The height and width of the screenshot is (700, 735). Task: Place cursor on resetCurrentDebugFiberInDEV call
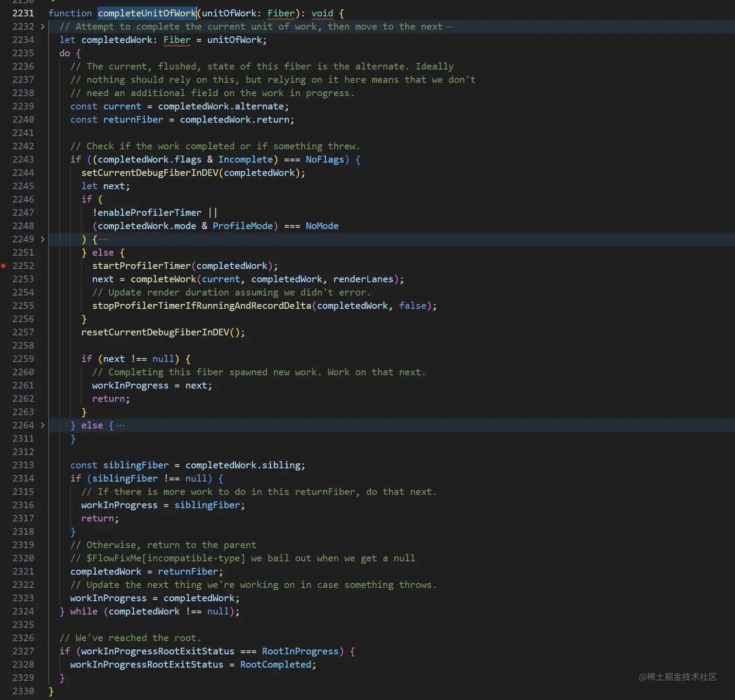click(155, 332)
